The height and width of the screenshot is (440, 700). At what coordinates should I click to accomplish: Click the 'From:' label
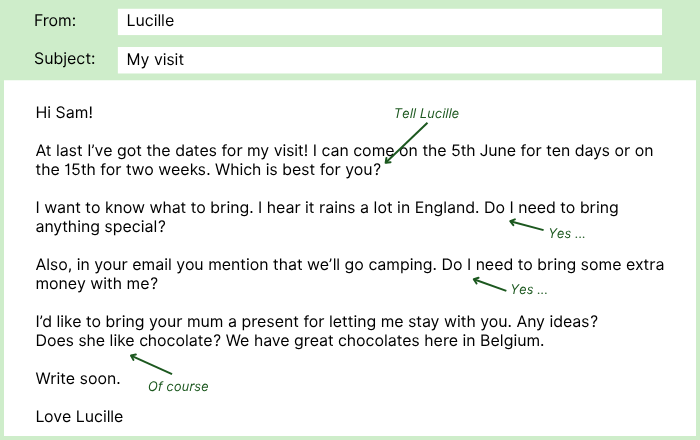[55, 21]
